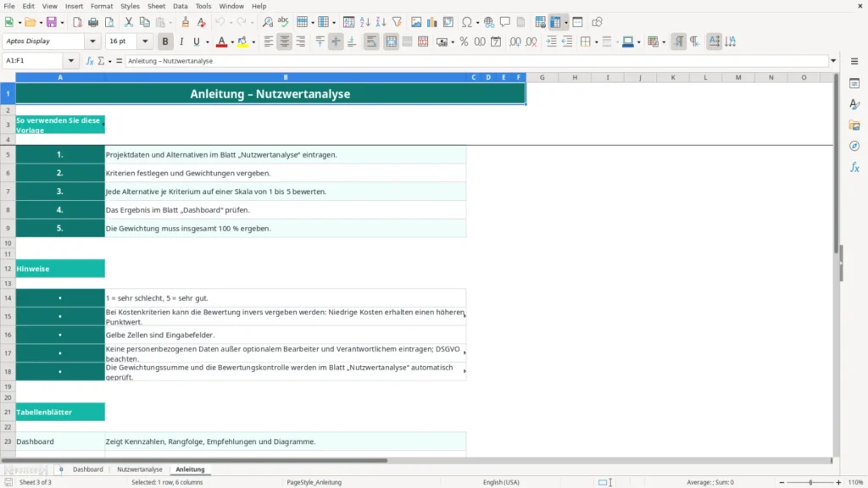The width and height of the screenshot is (868, 488).
Task: Open background color dropdown arrow
Action: pyautogui.click(x=253, y=42)
